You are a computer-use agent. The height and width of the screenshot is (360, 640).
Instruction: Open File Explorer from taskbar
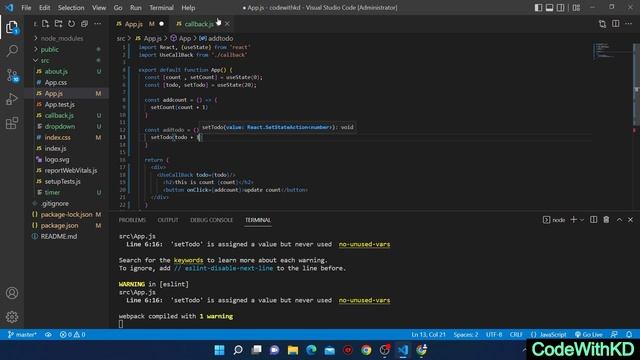(x=293, y=350)
